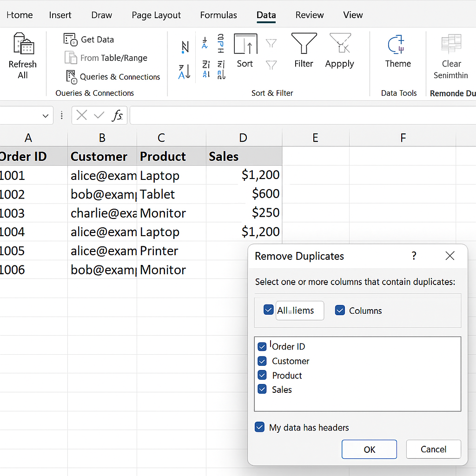Cancel the Remove Duplicates dialog
Screen dimensions: 476x476
[x=433, y=449]
